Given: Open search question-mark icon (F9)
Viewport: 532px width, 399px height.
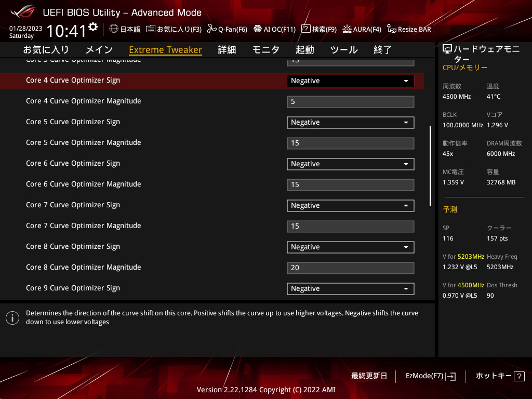Looking at the screenshot, I should pyautogui.click(x=305, y=29).
